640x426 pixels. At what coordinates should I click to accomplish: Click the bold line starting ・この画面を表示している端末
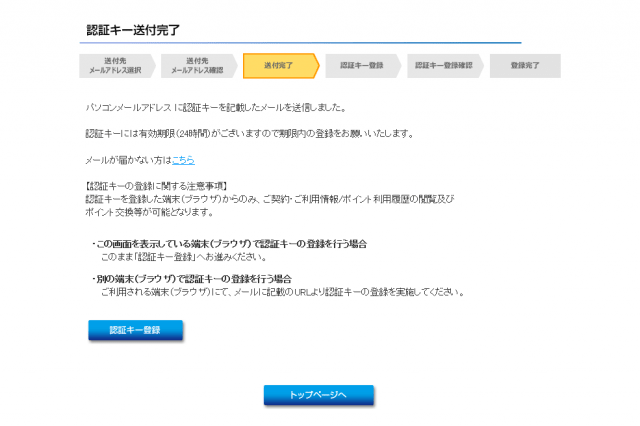pos(229,244)
